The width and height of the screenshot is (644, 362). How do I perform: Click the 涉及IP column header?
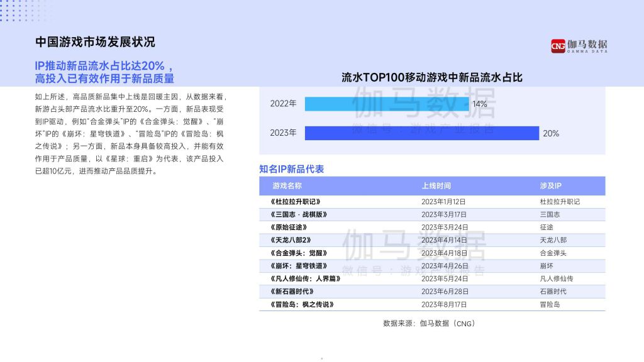[550, 186]
